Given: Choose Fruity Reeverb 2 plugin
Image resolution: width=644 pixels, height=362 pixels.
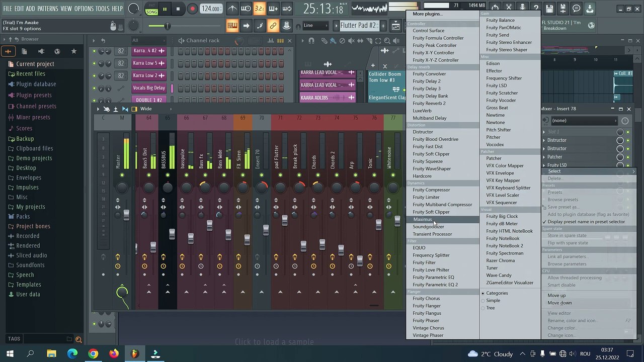Looking at the screenshot, I should pos(429,103).
